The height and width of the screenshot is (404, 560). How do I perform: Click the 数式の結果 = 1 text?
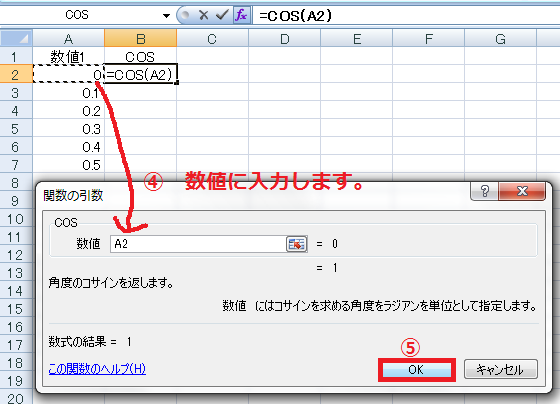pyautogui.click(x=90, y=342)
